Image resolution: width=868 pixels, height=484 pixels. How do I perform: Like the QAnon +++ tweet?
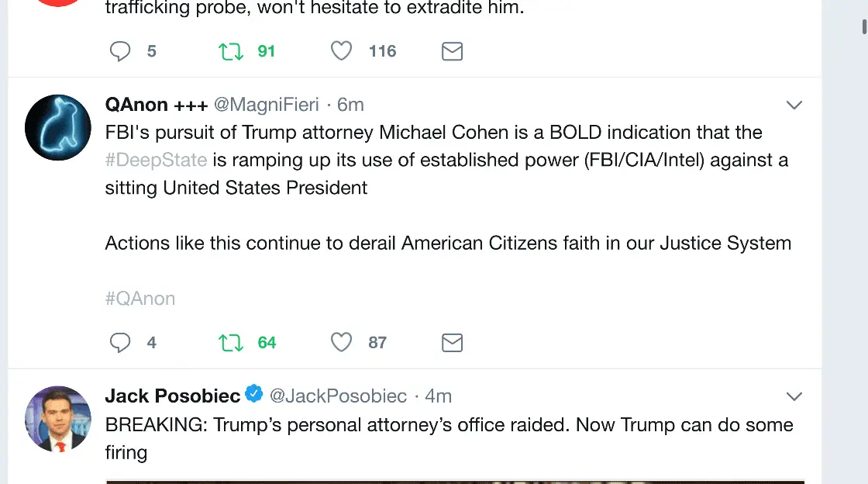(342, 343)
